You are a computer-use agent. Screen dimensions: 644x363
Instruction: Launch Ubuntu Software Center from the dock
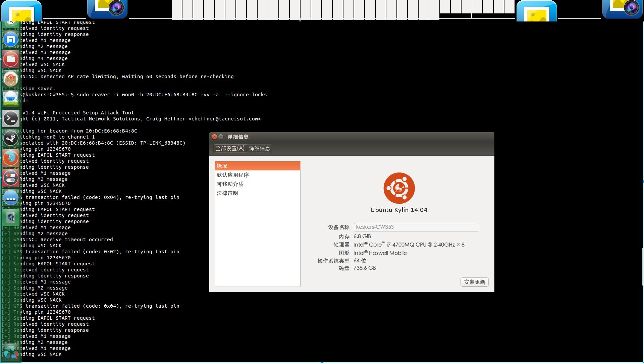coord(10,79)
